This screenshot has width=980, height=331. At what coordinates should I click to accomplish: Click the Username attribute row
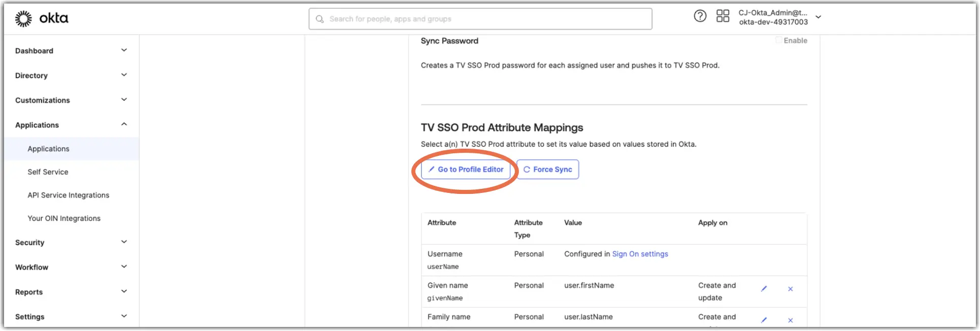pyautogui.click(x=614, y=260)
